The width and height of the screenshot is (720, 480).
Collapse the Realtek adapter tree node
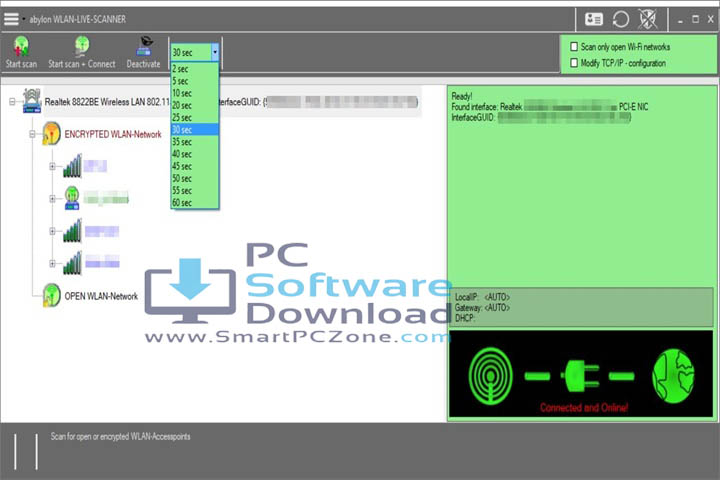12,102
